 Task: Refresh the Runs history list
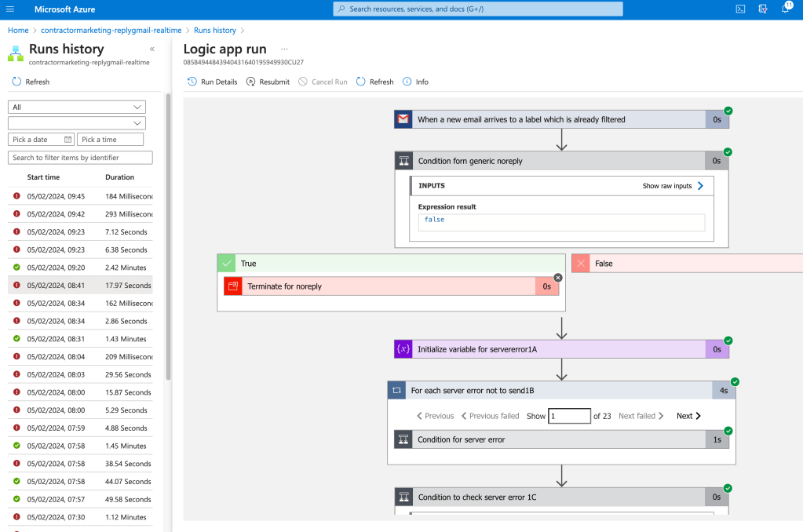31,82
